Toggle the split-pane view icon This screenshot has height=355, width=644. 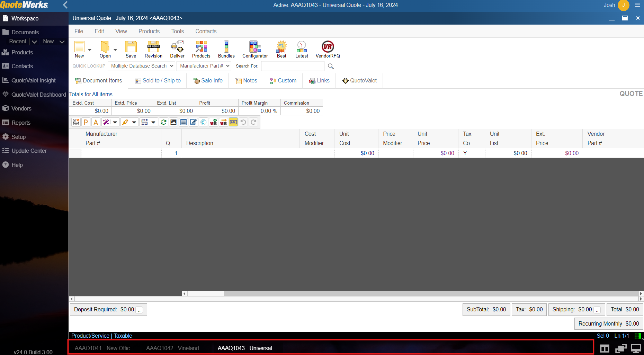[605, 348]
